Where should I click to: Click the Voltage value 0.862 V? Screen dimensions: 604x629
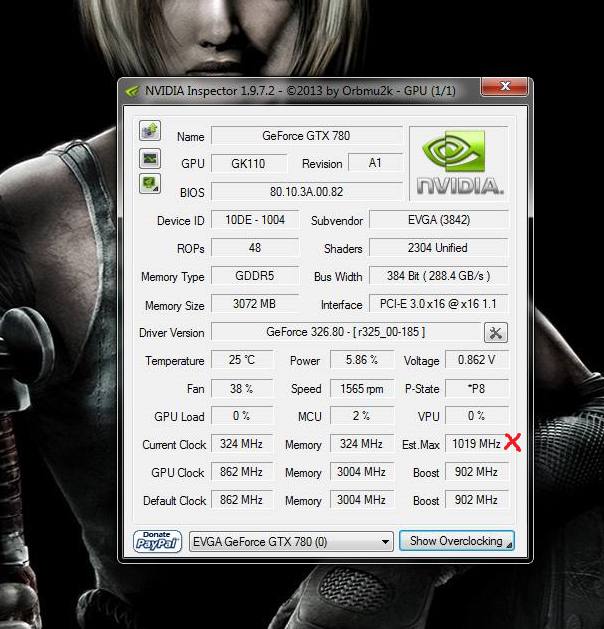point(476,359)
